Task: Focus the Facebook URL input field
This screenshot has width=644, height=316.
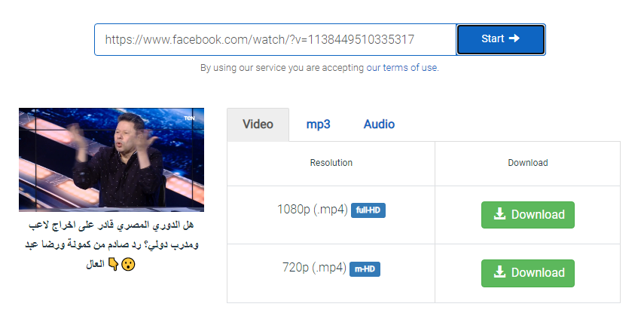Action: pos(275,39)
